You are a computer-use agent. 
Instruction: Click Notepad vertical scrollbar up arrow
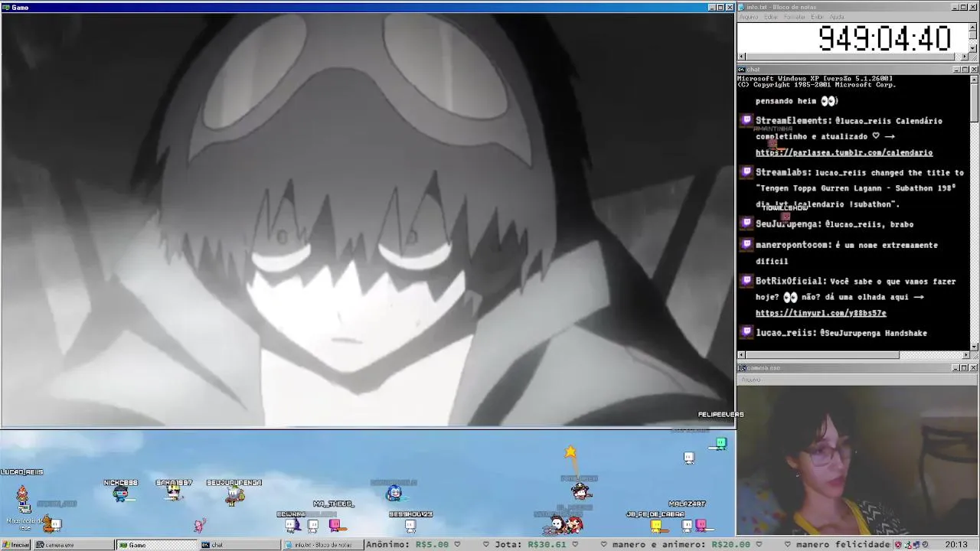tap(973, 27)
